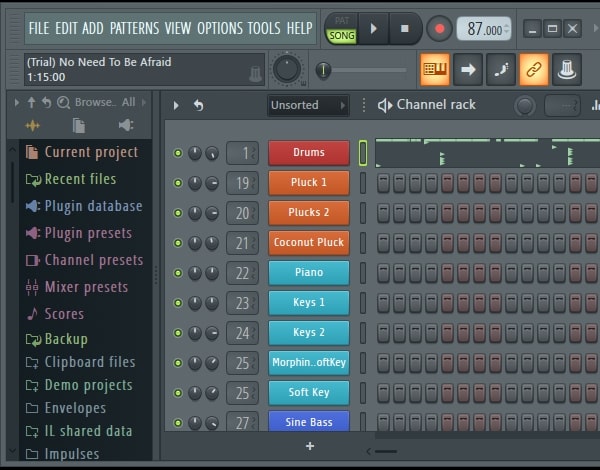The image size is (600, 470).
Task: Open the OPTIONS menu
Action: [220, 28]
